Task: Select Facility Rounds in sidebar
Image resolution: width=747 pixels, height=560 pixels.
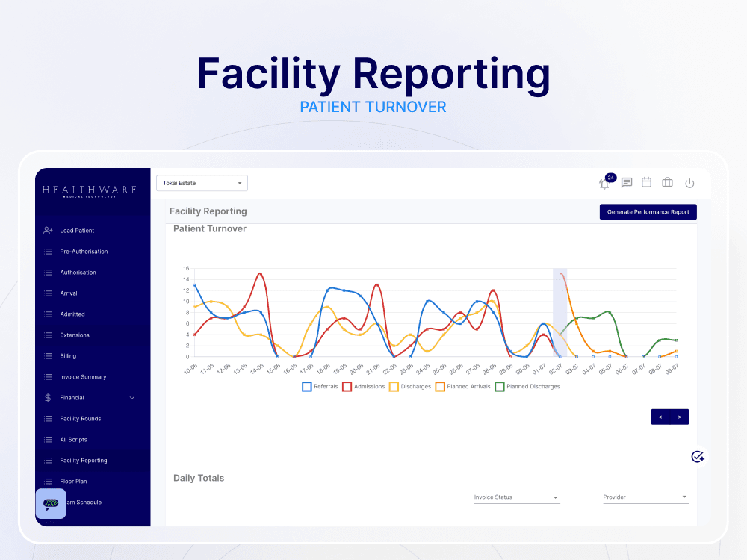Action: click(81, 419)
